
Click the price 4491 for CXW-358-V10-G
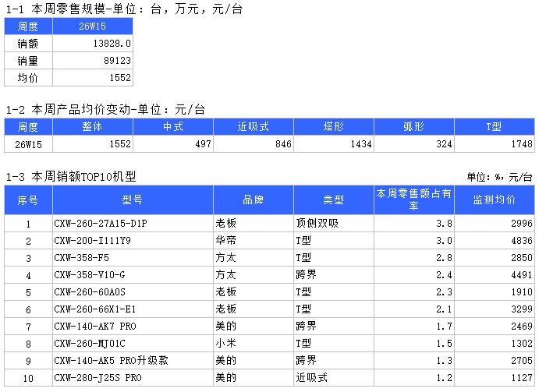pyautogui.click(x=522, y=275)
